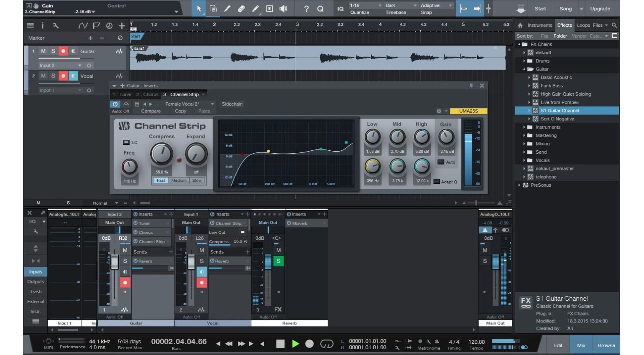Screen dimensions: 644x355
Task: Click the Compress knob
Action: (x=161, y=154)
